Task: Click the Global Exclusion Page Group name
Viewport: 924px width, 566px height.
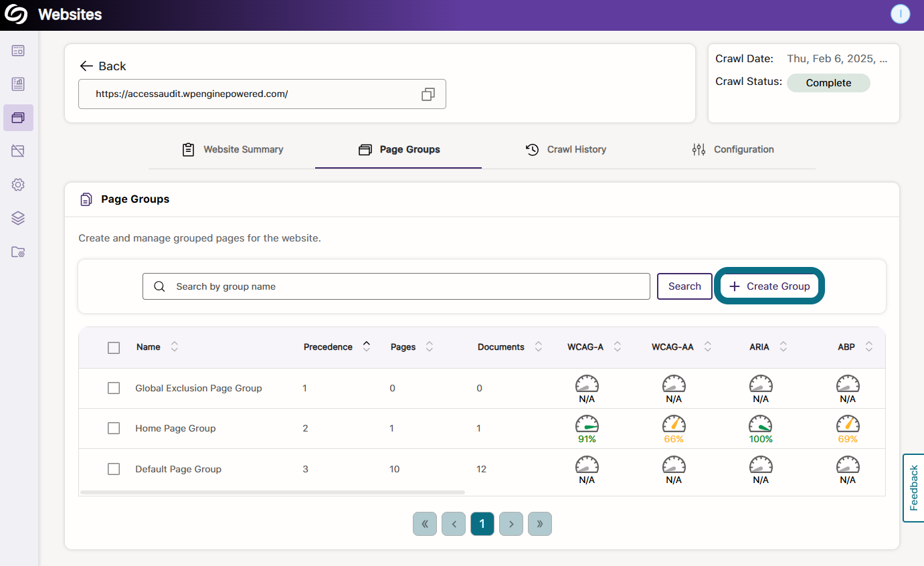Action: (x=199, y=388)
